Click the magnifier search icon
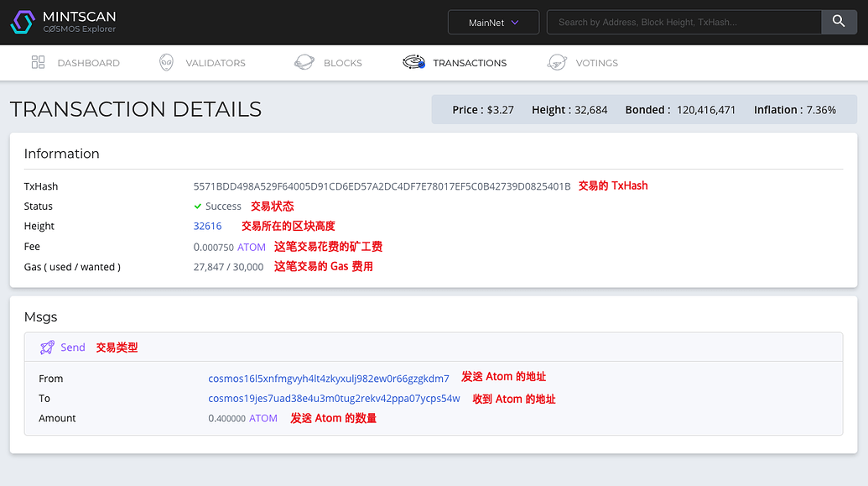The image size is (868, 486). tap(839, 22)
